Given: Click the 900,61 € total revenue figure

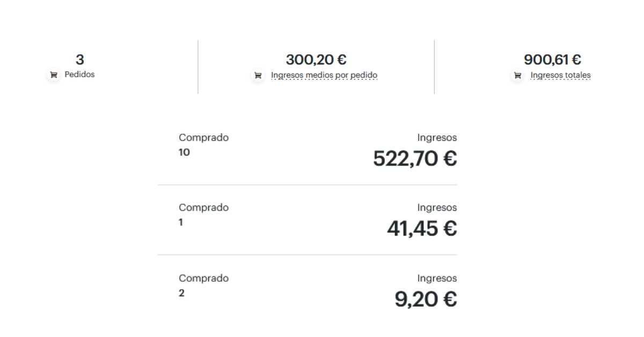Looking at the screenshot, I should (553, 60).
